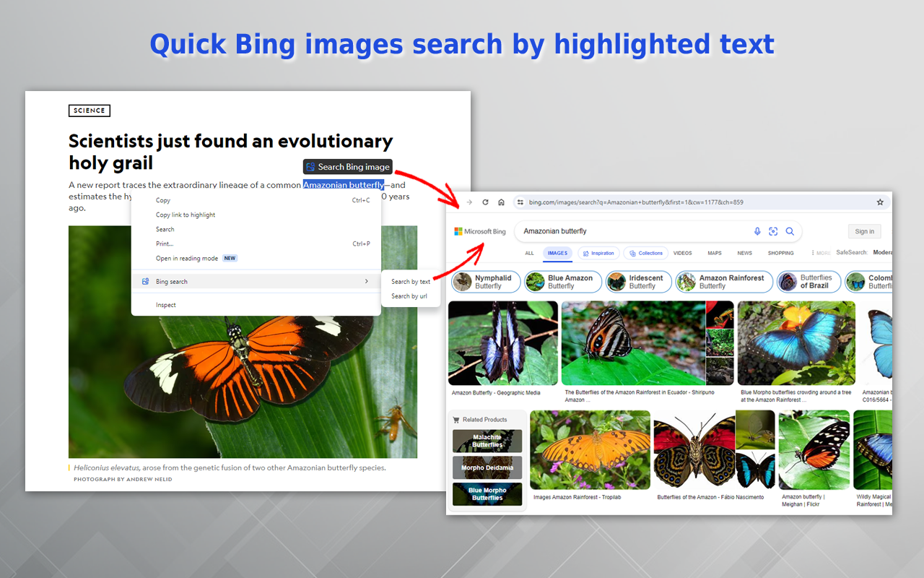
Task: Click the article headline text
Action: point(231,151)
